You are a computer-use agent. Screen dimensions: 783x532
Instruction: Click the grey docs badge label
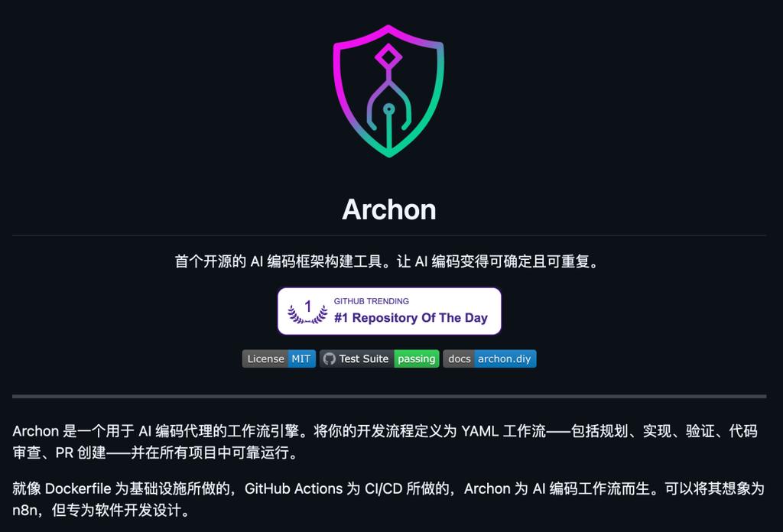(x=459, y=358)
